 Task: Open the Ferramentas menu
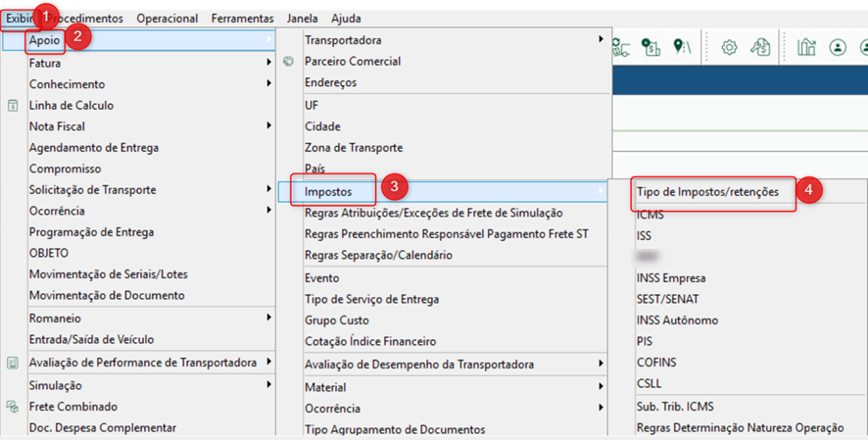pyautogui.click(x=242, y=19)
